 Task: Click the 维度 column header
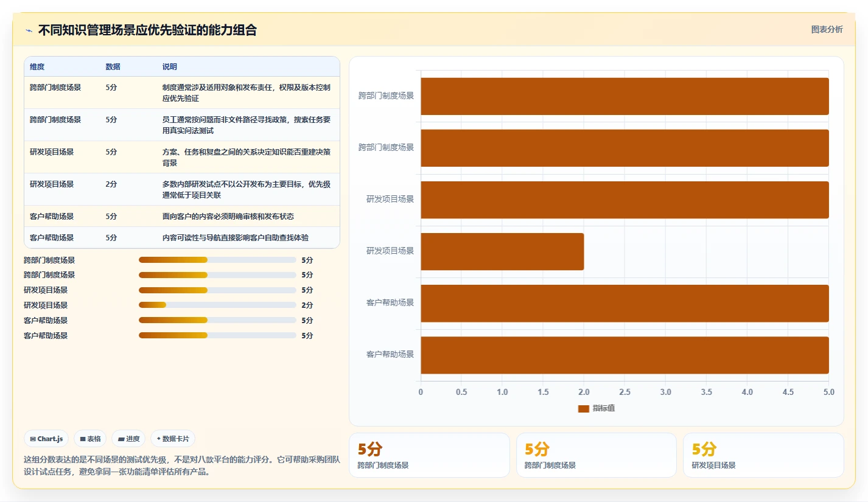pos(37,67)
